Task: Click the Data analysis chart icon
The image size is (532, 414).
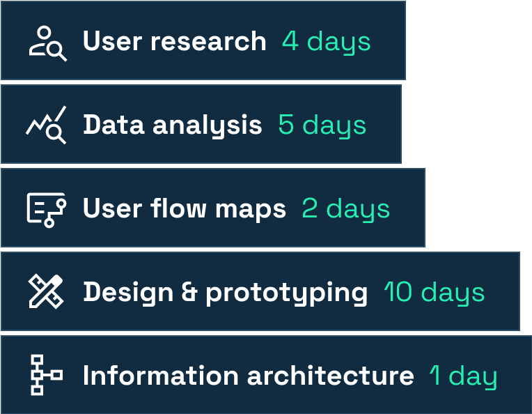Action: 47,125
